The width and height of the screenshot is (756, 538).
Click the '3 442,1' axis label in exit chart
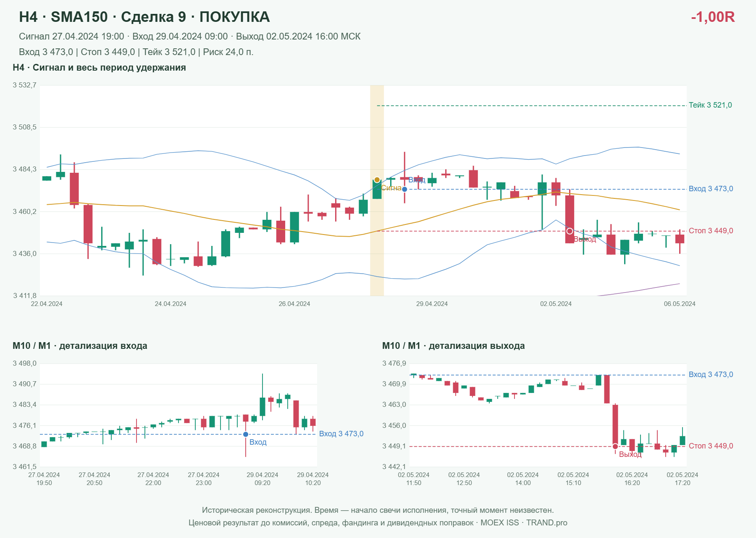coord(394,467)
